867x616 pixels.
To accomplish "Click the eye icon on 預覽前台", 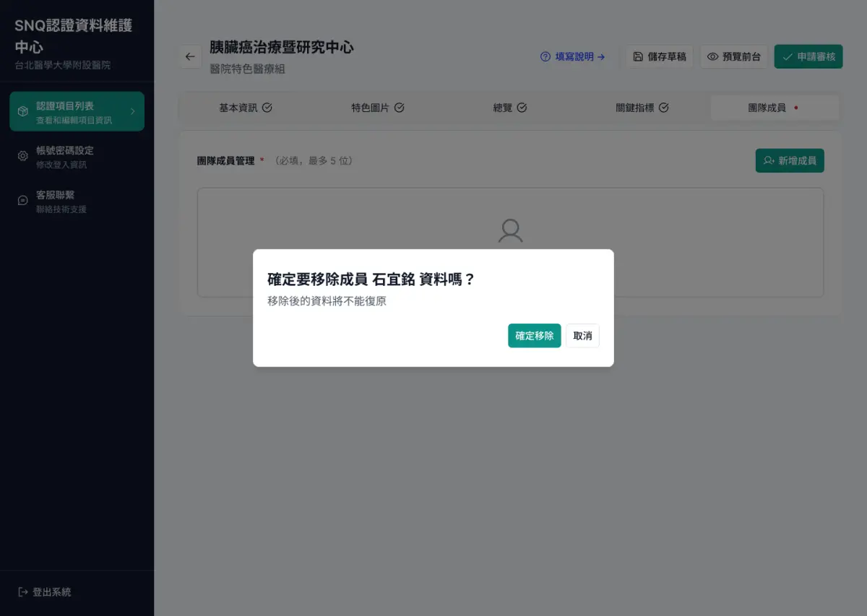I will [x=715, y=56].
